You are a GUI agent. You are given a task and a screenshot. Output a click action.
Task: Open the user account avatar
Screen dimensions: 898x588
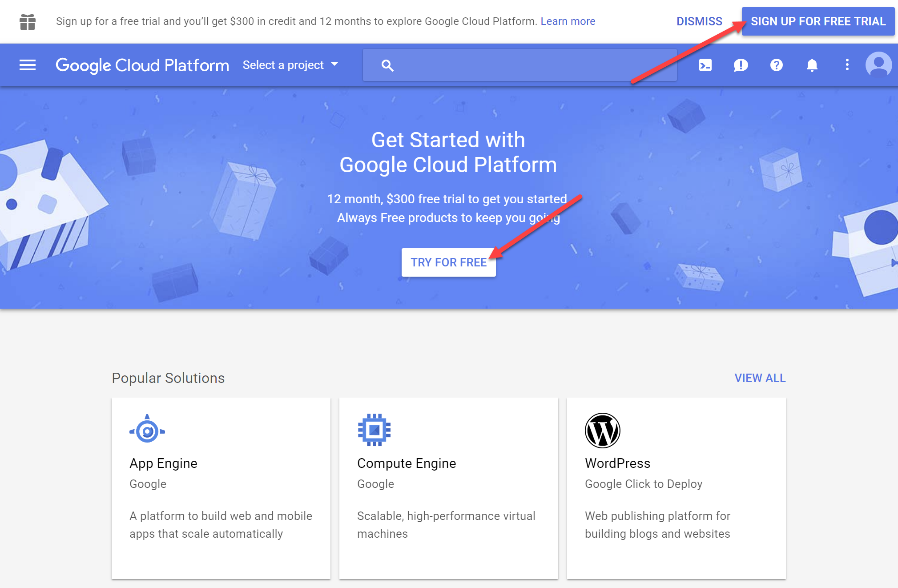tap(878, 65)
